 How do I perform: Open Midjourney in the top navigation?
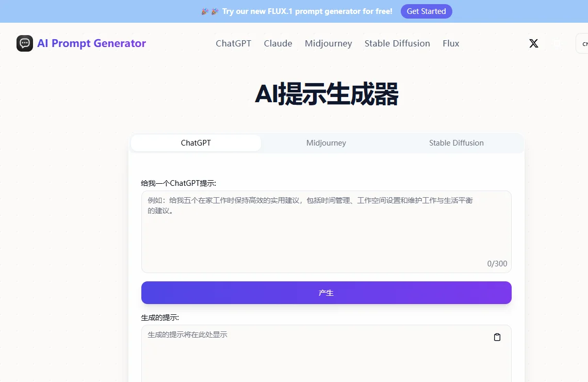328,43
